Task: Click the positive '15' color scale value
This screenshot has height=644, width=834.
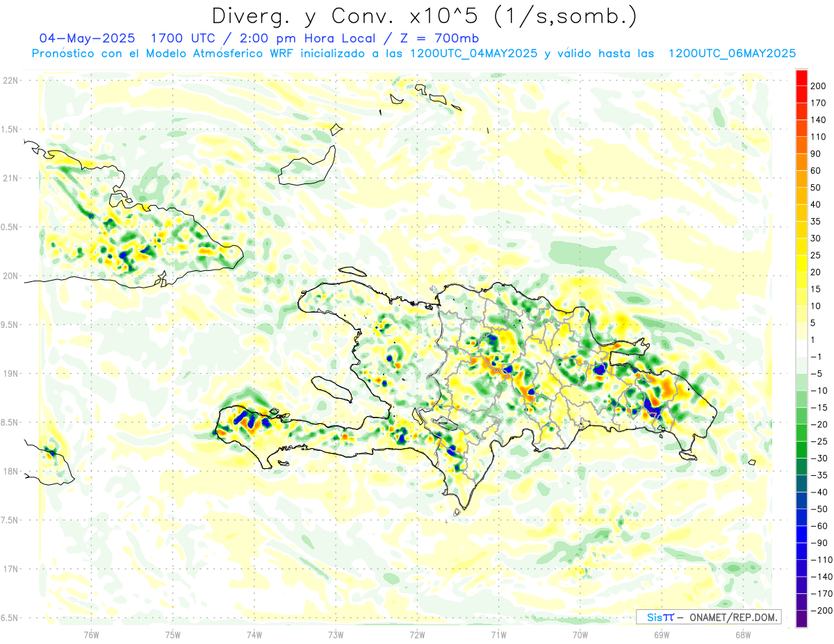Action: [815, 290]
